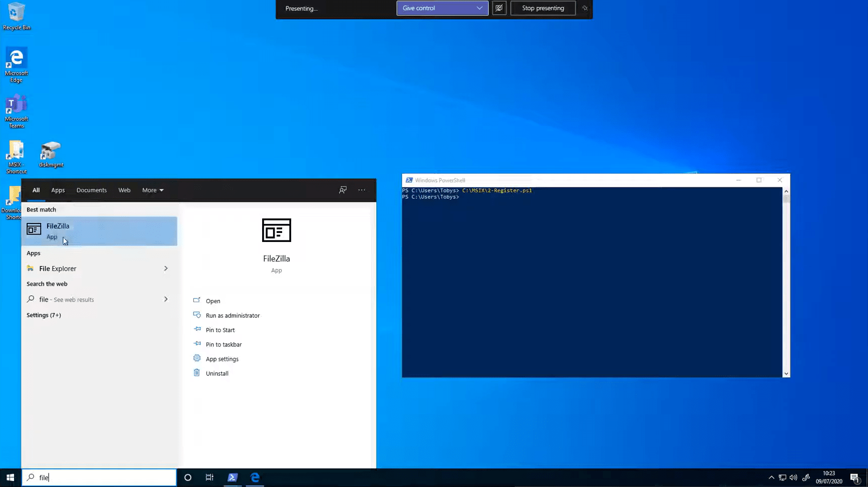Show hidden system tray icons
The width and height of the screenshot is (868, 487).
coord(771,477)
